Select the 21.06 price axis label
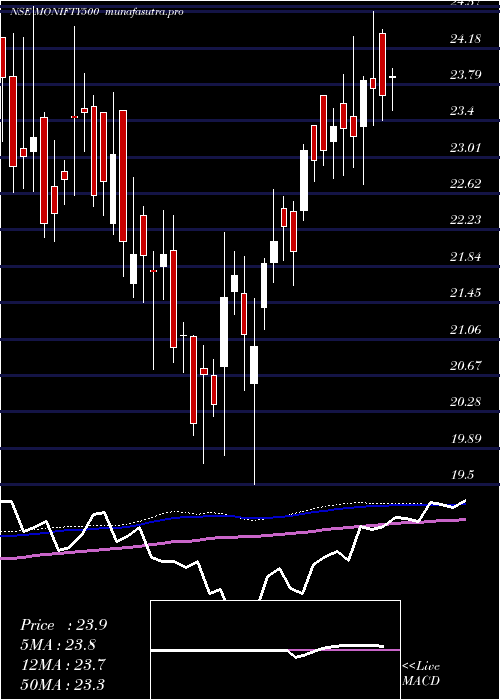Viewport: 500px width, 700px height. point(465,329)
